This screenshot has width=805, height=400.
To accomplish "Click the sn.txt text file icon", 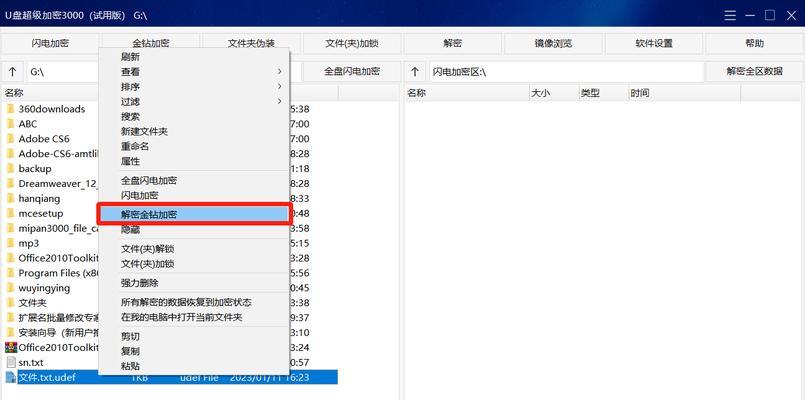I will 11,362.
